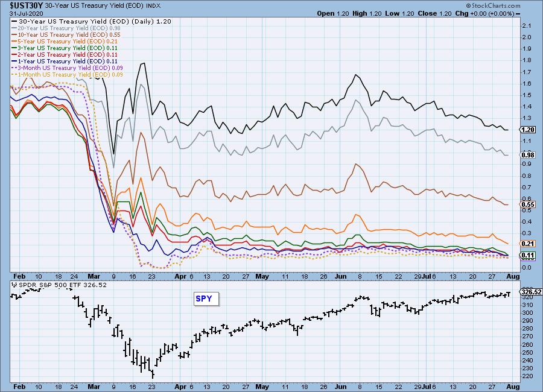Select the 30-Year Treasury Yield (Daily) legend entry
This screenshot has width=543, height=392.
pyautogui.click(x=92, y=21)
